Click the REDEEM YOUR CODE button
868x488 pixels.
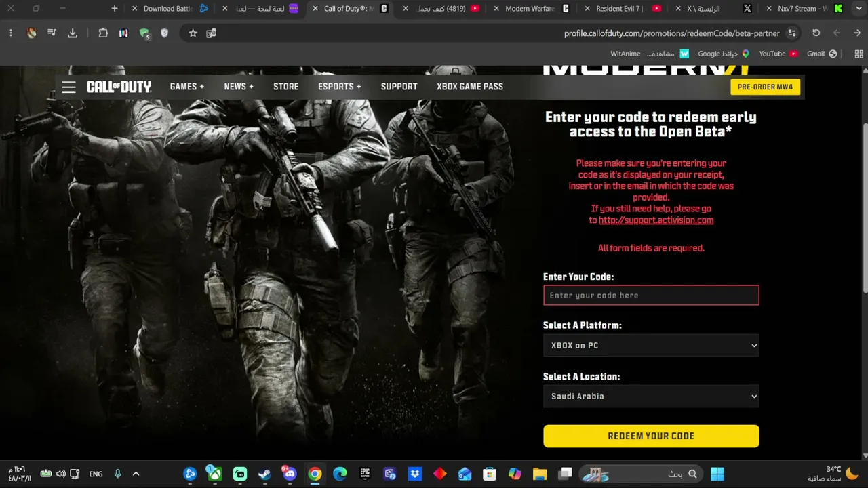tap(651, 436)
